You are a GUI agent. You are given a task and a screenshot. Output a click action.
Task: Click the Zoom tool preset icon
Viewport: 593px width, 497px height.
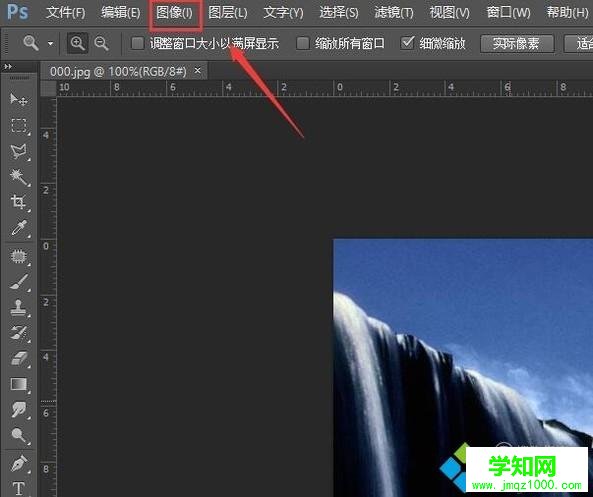coord(31,43)
